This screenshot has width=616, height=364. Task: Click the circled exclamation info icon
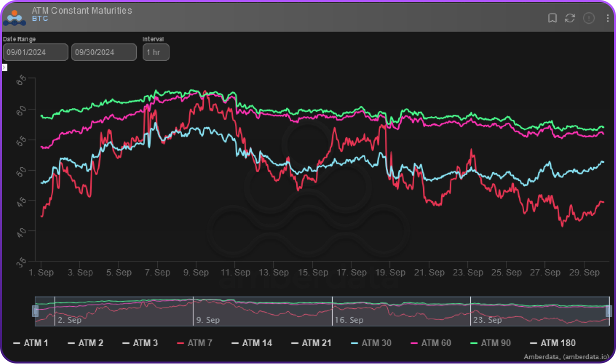click(x=589, y=18)
